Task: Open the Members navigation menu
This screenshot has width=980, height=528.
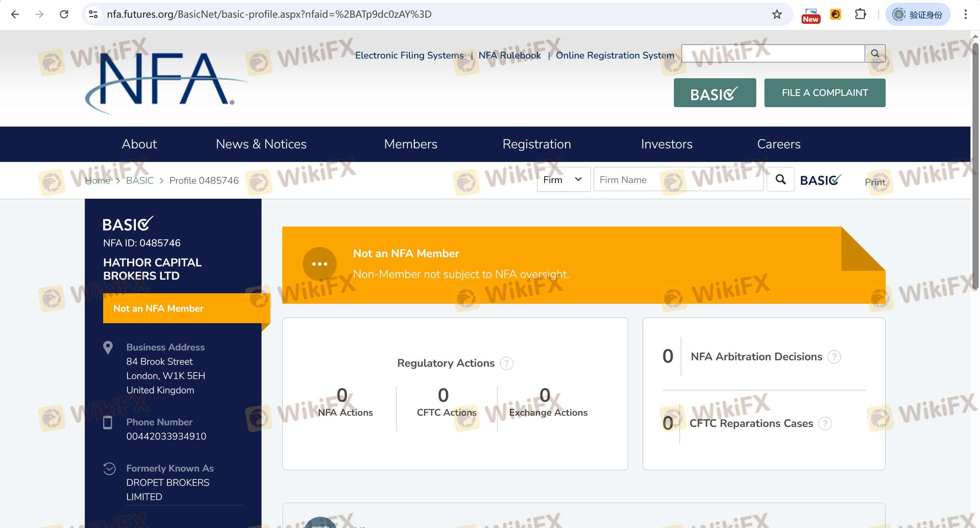Action: coord(410,144)
